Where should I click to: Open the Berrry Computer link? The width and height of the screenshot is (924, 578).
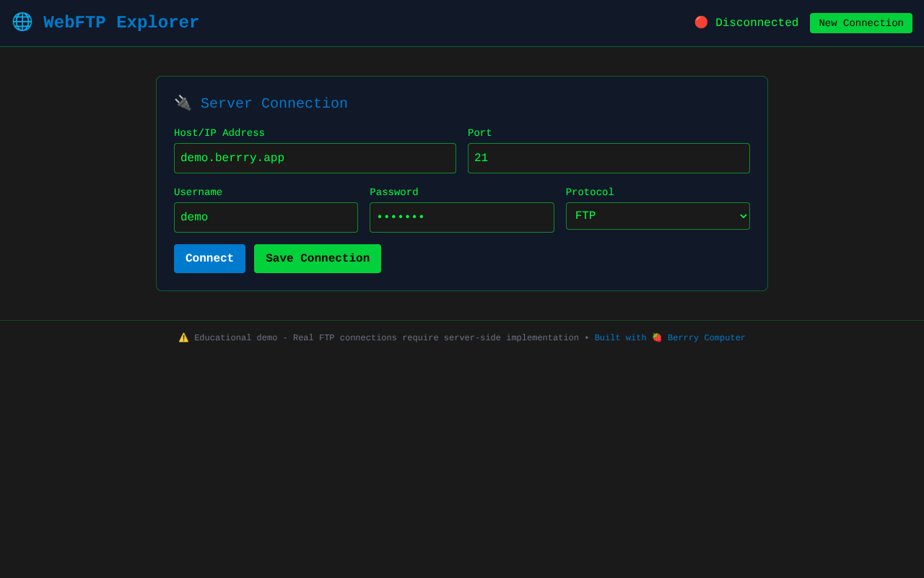(x=706, y=337)
